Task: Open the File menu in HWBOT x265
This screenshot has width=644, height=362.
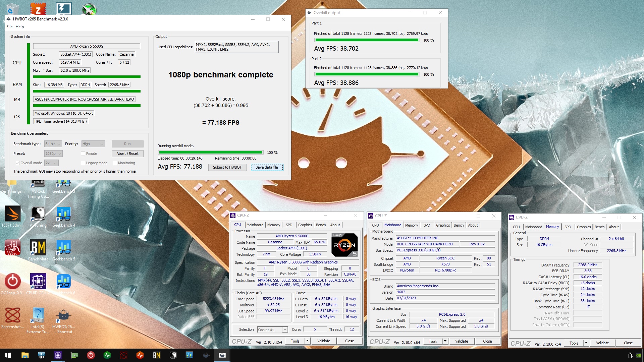Action: point(9,27)
